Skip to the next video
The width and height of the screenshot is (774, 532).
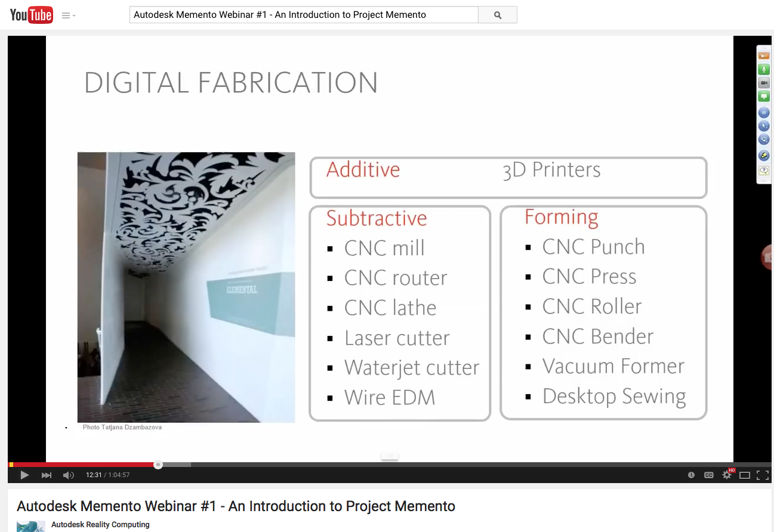47,475
